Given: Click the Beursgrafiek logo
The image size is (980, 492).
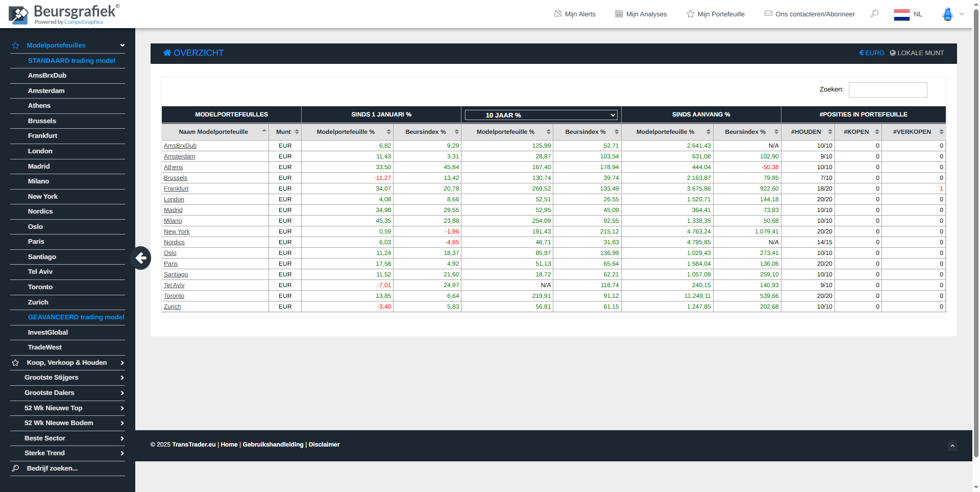Looking at the screenshot, I should tap(64, 14).
